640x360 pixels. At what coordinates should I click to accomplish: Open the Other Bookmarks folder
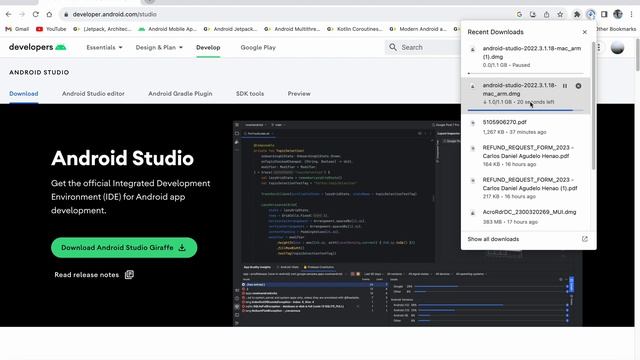pyautogui.click(x=616, y=29)
